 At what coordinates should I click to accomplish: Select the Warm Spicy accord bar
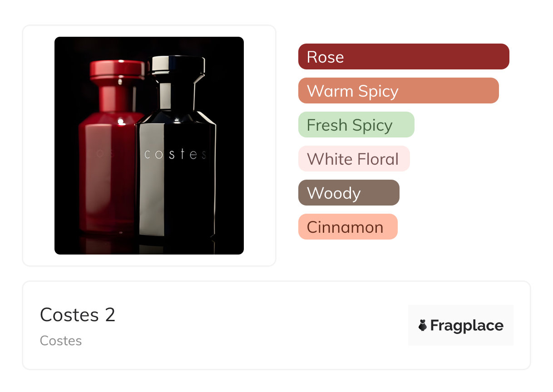coord(398,91)
